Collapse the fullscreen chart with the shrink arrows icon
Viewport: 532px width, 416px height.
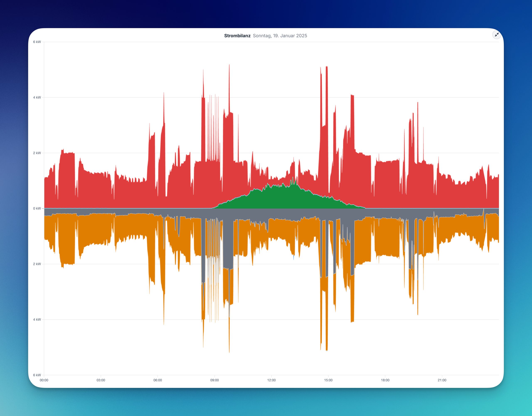coord(497,34)
